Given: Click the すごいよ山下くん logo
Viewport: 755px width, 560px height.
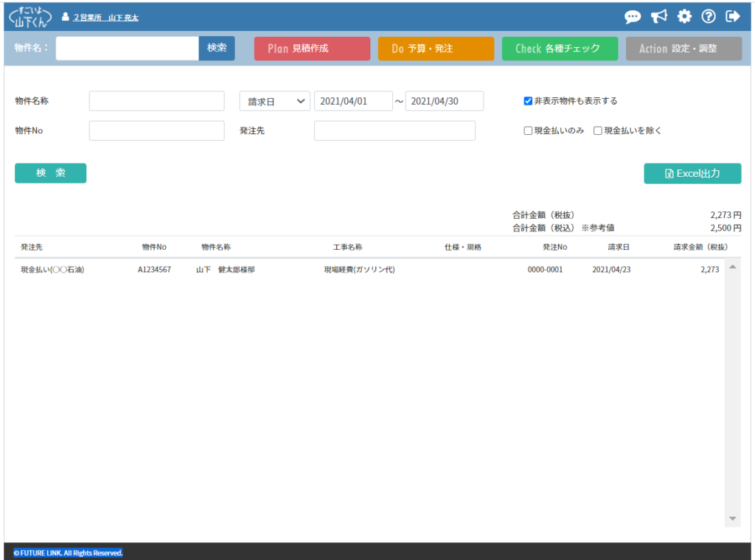Looking at the screenshot, I should point(30,16).
